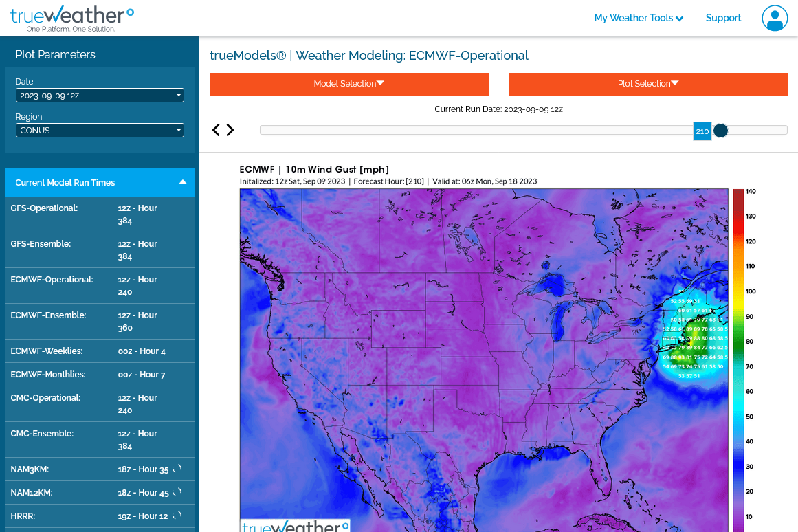Open the Region dropdown
Screen dimensions: 798x532
click(x=100, y=131)
